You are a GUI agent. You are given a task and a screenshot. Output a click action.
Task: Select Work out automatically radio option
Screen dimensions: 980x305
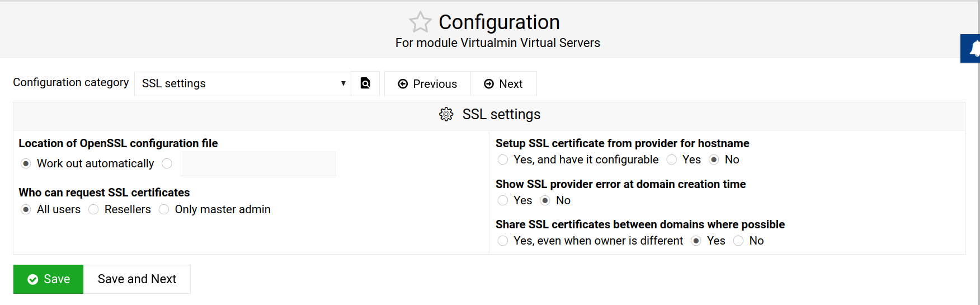pos(26,163)
